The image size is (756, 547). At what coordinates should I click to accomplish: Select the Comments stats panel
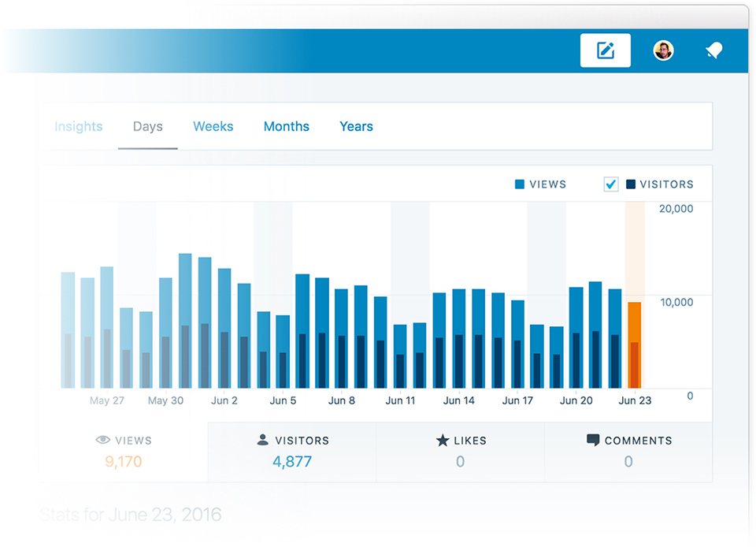pyautogui.click(x=628, y=452)
